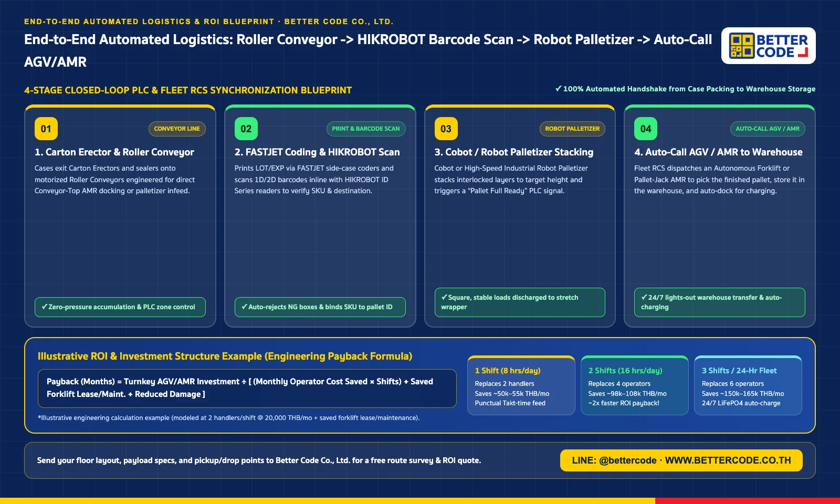The image size is (840, 504).
Task: Select the CONVEYOR LINE tag
Action: pyautogui.click(x=177, y=129)
